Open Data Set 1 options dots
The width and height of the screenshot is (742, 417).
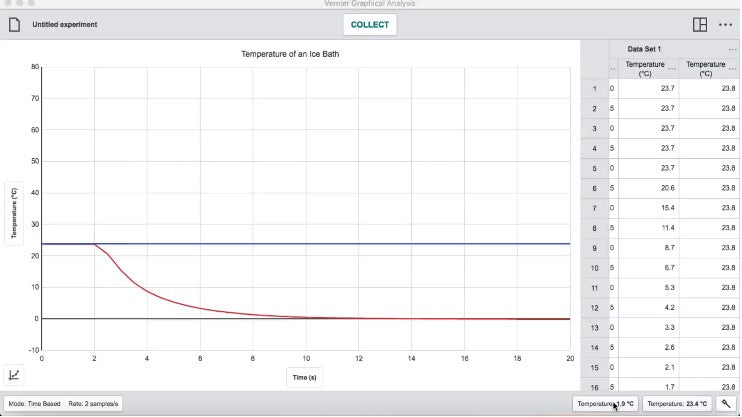pyautogui.click(x=733, y=49)
